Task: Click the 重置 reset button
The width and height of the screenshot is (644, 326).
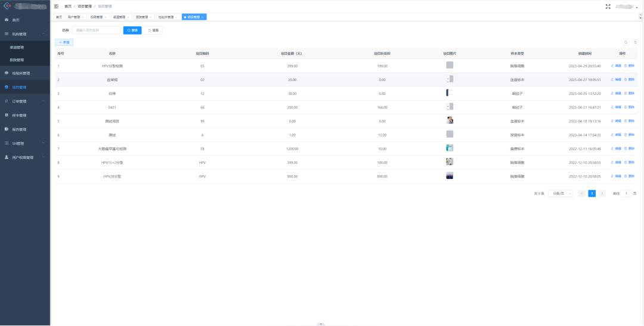Action: pos(153,30)
